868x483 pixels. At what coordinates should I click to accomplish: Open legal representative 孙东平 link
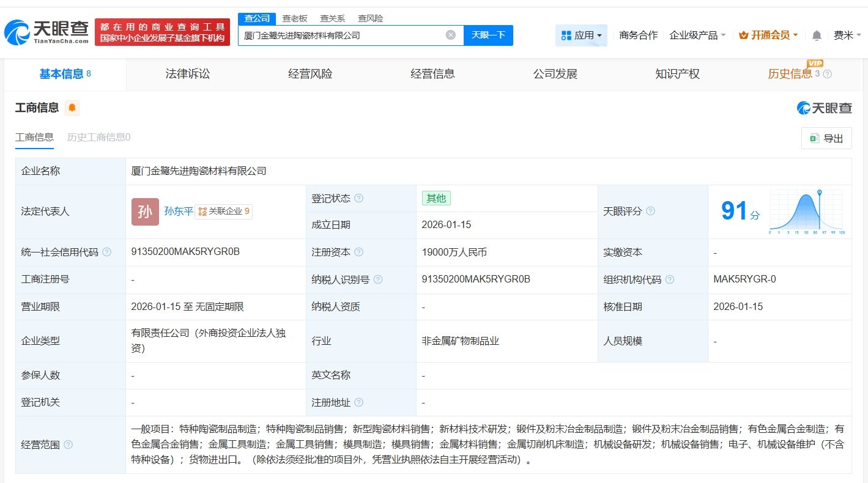click(x=178, y=212)
